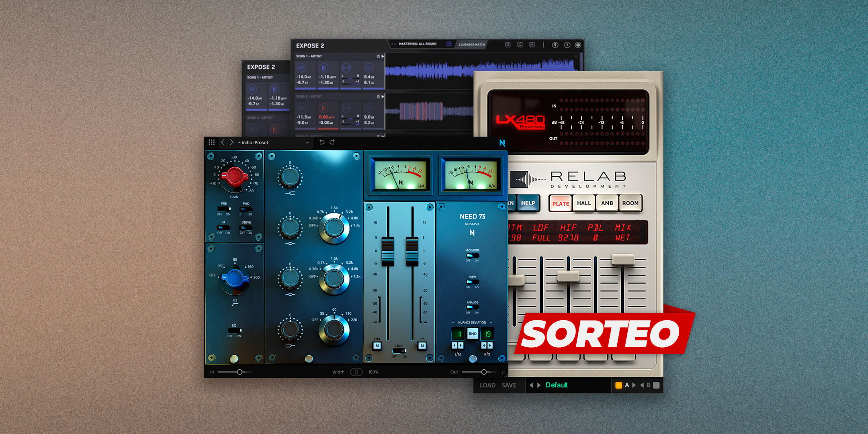Screen dimensions: 868x434
Task: Toggle the ANALOG switch
Action: (472, 307)
